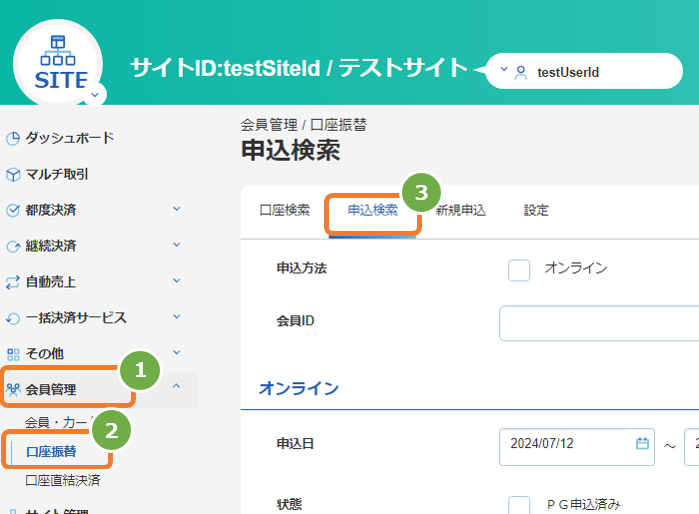Open the calendar icon in 申込日 field
The image size is (699, 514).
coord(642,444)
